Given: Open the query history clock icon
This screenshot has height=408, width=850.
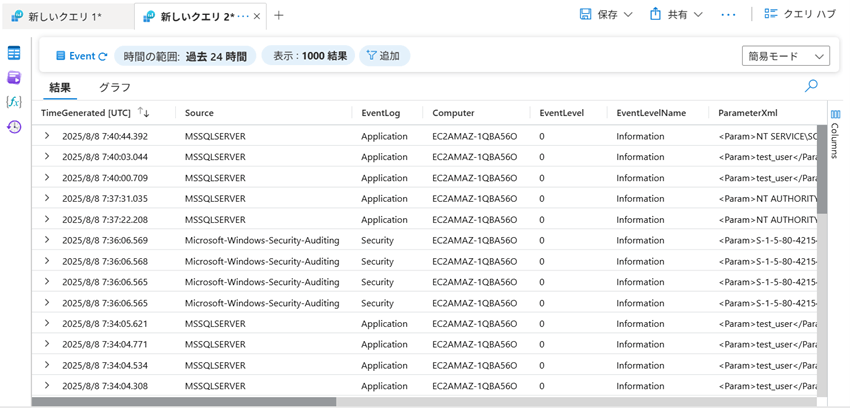Looking at the screenshot, I should click(x=14, y=127).
